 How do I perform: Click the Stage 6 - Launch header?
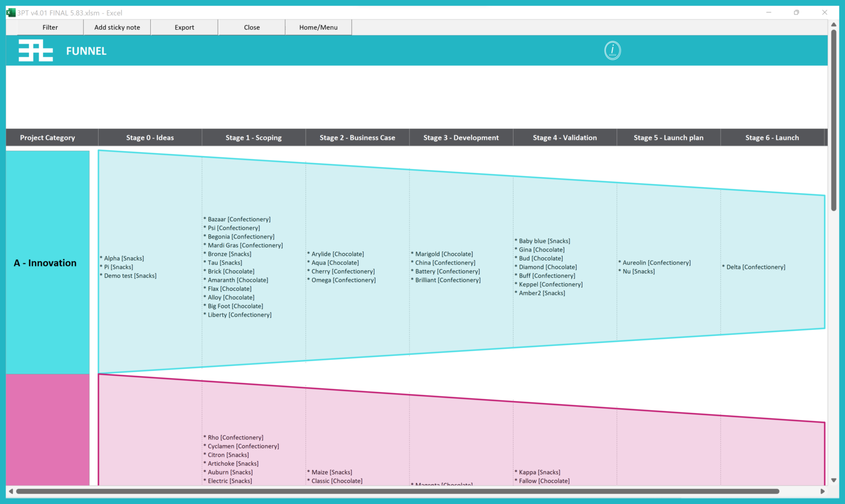(x=772, y=138)
